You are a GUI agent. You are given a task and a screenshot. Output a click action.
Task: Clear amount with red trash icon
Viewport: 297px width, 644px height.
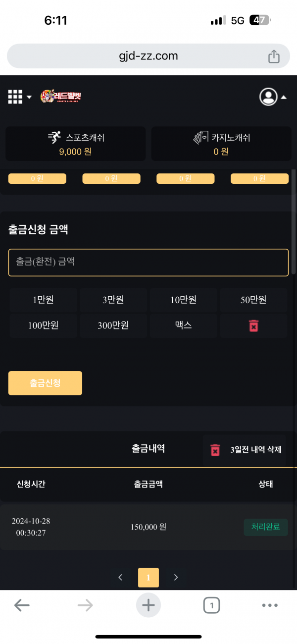pos(253,325)
